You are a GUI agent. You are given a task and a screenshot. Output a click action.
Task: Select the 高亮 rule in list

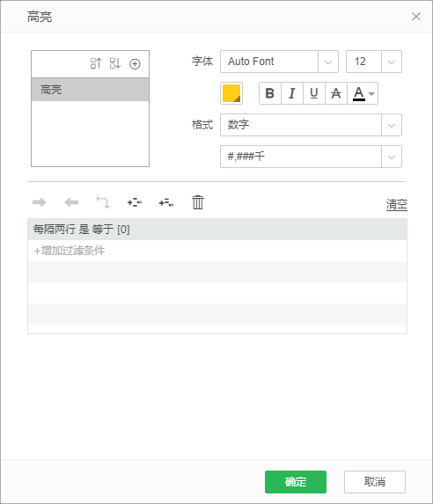tap(90, 90)
